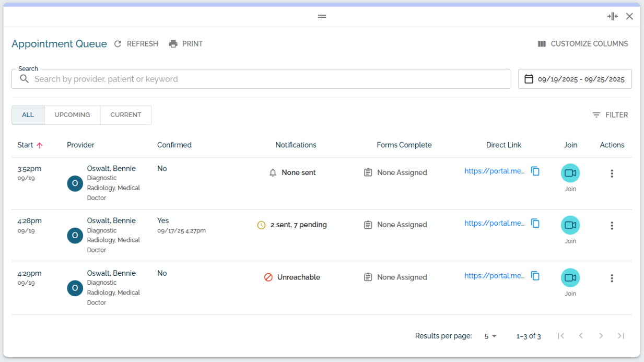The height and width of the screenshot is (362, 644).
Task: Click the Refresh icon button
Action: click(118, 44)
